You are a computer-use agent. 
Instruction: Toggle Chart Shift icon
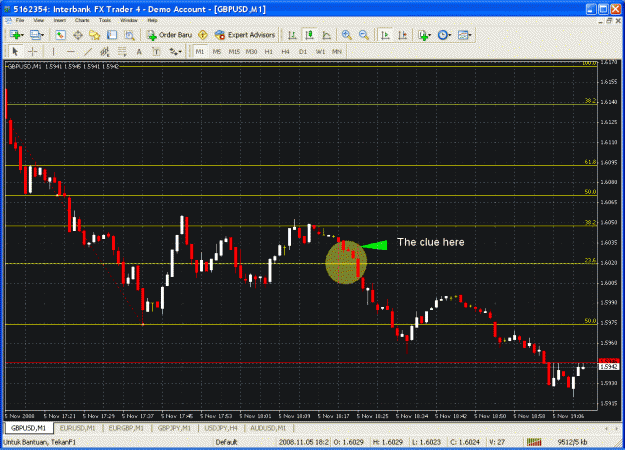(x=402, y=35)
